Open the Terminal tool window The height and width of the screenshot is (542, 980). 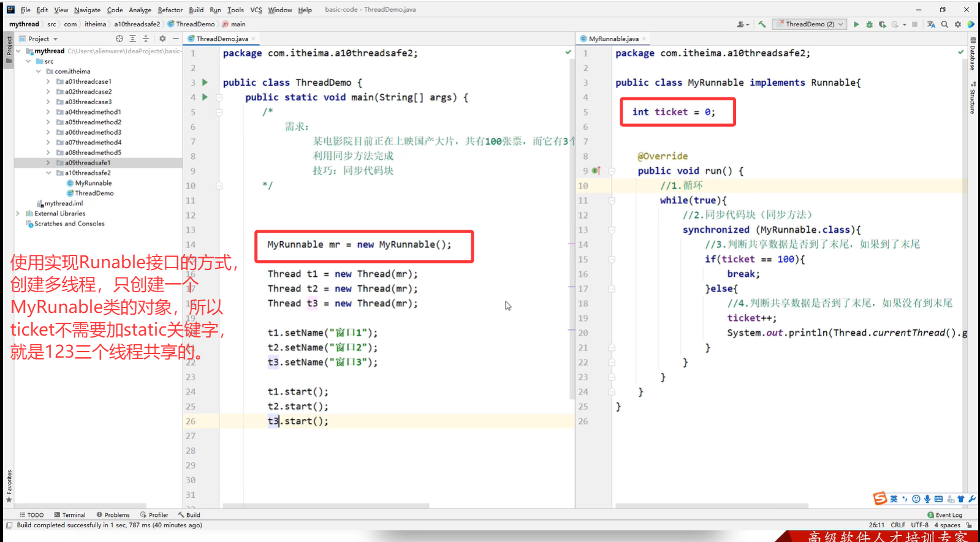(x=70, y=515)
